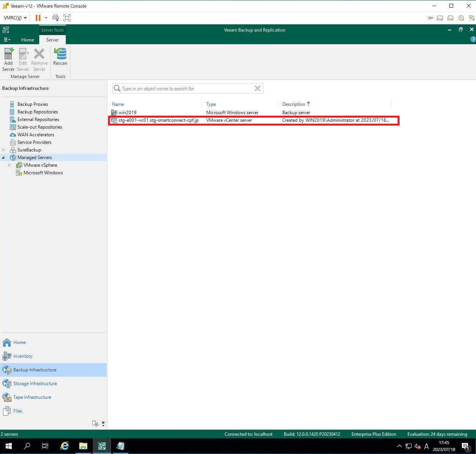The width and height of the screenshot is (476, 454).
Task: Click the network status tray icon
Action: 409,446
